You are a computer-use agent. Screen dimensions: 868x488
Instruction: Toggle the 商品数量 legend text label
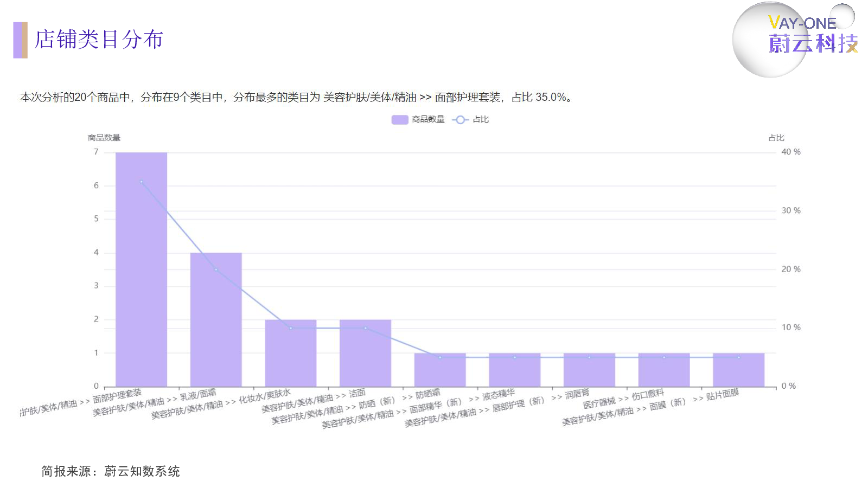coord(428,120)
